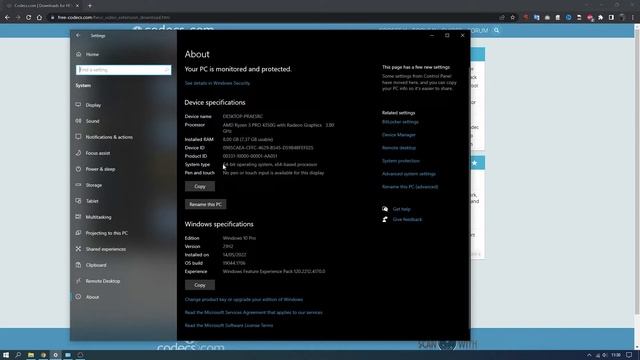Open Remote Desktop settings in sidebar

tap(102, 281)
